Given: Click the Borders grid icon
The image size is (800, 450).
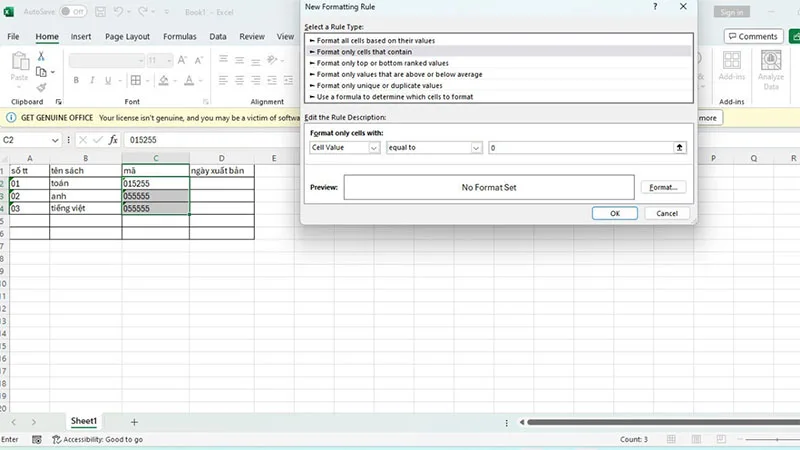Looking at the screenshot, I should [x=136, y=80].
